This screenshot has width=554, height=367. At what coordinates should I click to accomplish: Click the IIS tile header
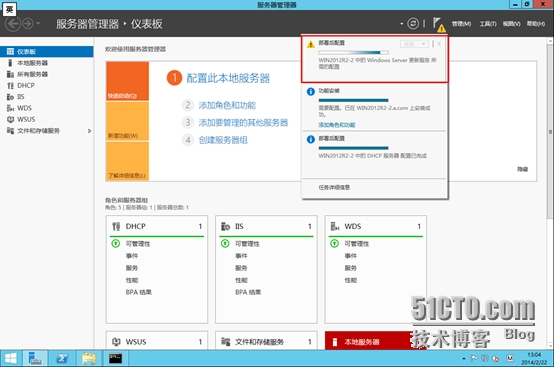click(266, 226)
